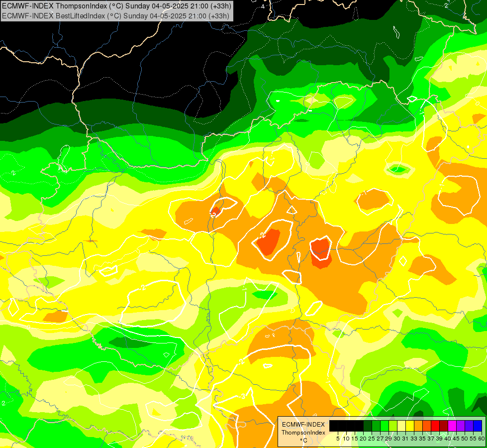Image resolution: width=487 pixels, height=448 pixels.
Task: Click the legend scale value '15'
Action: coord(355,439)
